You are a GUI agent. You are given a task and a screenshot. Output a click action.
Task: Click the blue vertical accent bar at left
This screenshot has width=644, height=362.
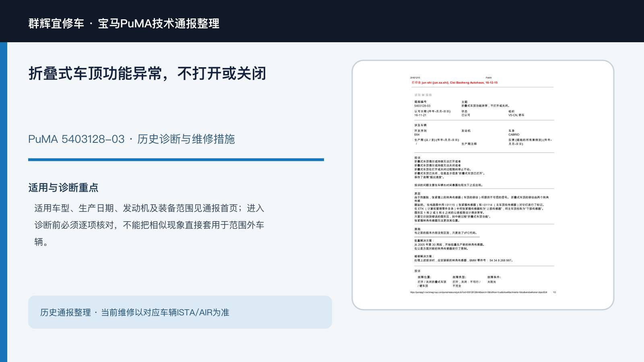tap(4, 202)
